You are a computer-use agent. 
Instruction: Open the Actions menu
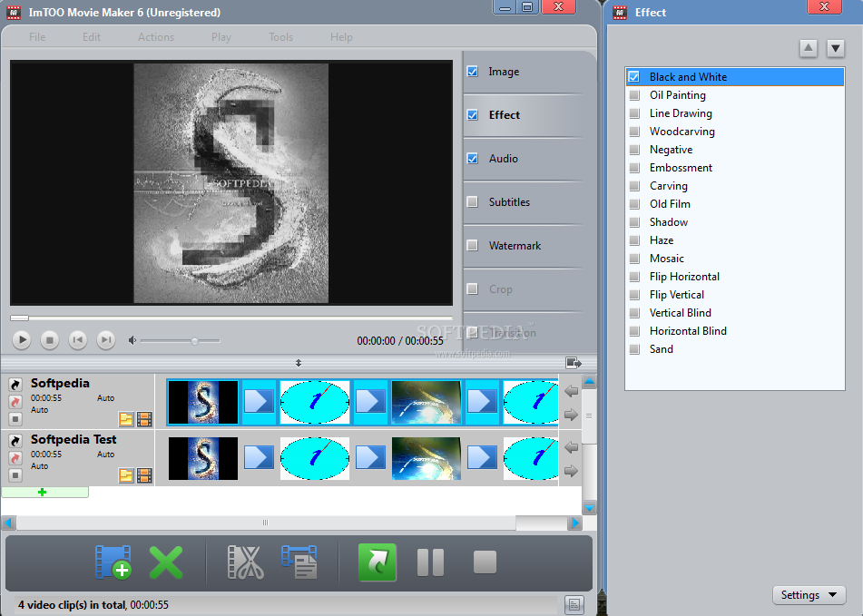[x=156, y=37]
